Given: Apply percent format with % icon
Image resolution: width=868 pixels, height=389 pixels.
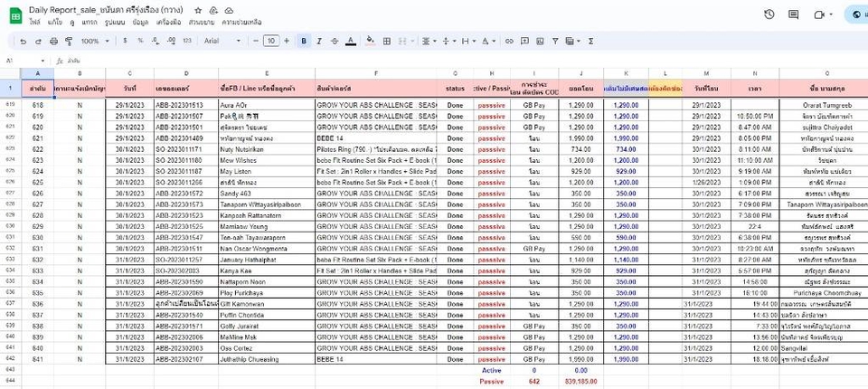Looking at the screenshot, I should (141, 41).
